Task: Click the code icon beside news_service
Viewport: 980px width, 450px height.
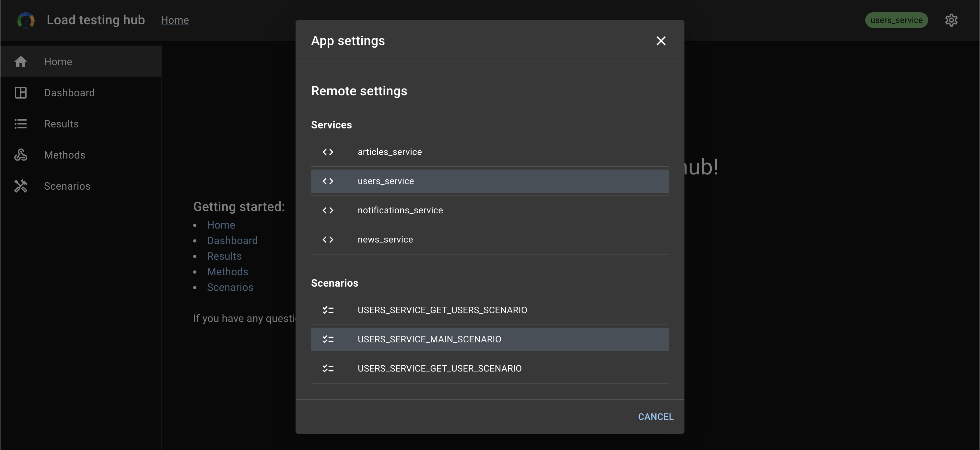Action: (328, 240)
